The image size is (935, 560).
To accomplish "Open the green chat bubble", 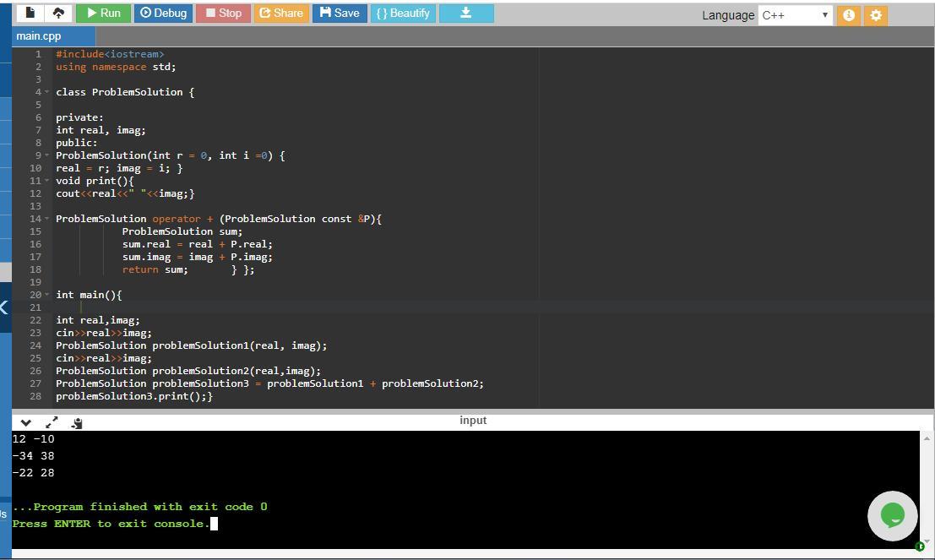I will [x=892, y=514].
